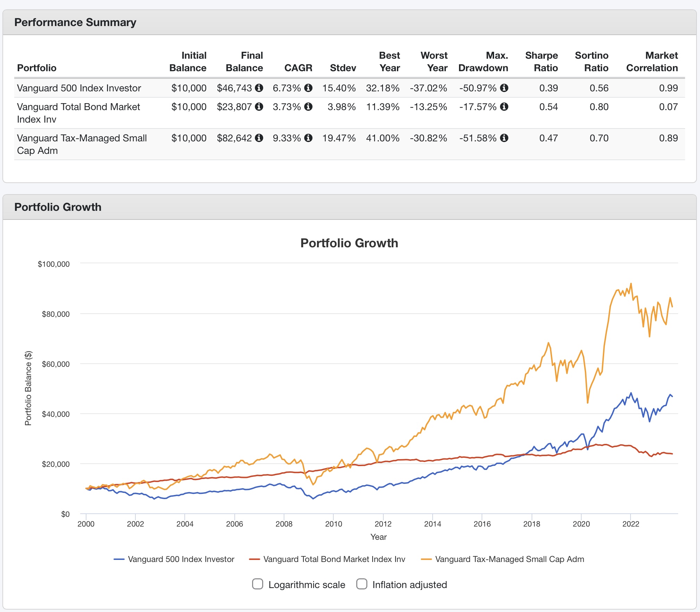Toggle Vanguard 500 Index Investor legend entry

tap(174, 559)
